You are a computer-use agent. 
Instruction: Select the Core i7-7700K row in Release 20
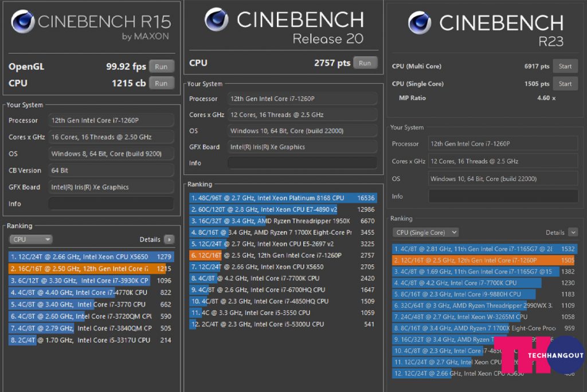point(283,278)
